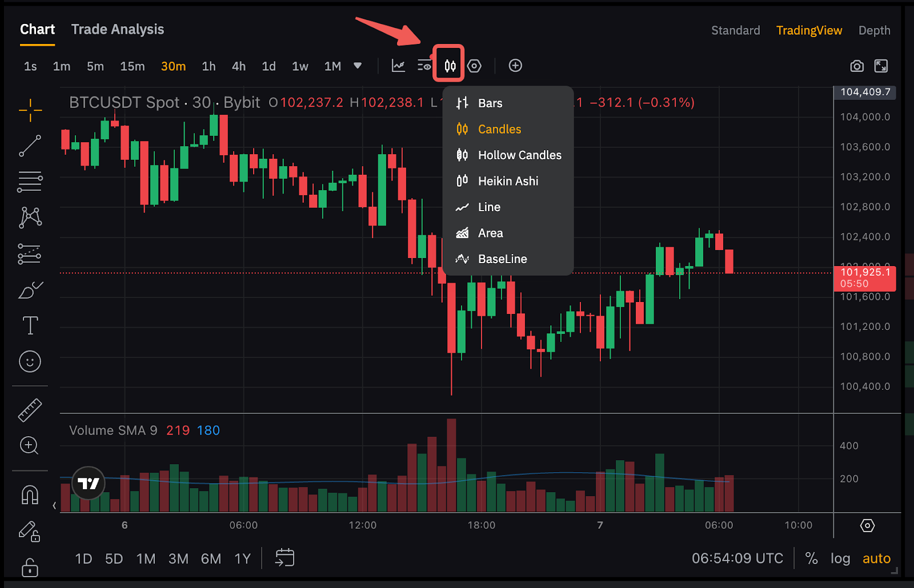
Task: Toggle the magnet mode icon
Action: tap(30, 494)
